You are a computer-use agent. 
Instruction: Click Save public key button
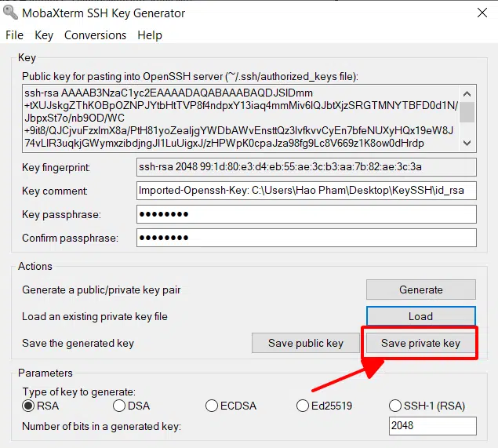pos(305,343)
